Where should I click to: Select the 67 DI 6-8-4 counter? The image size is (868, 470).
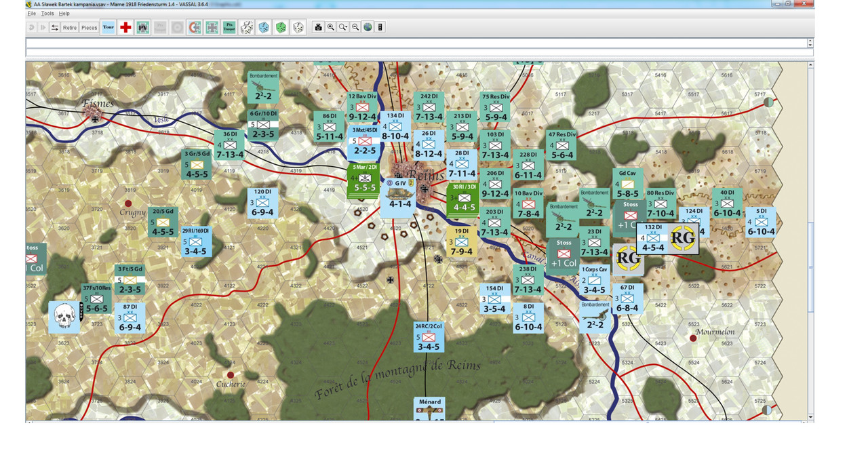[x=627, y=298]
